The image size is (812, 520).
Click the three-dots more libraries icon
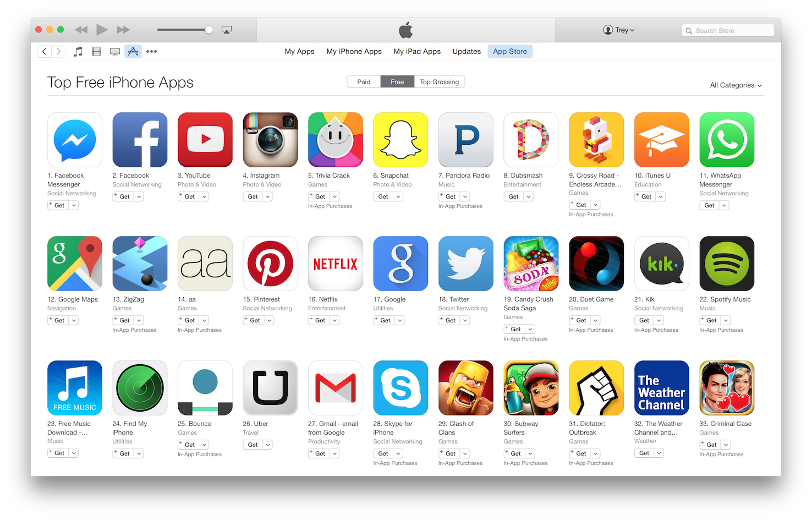point(151,52)
